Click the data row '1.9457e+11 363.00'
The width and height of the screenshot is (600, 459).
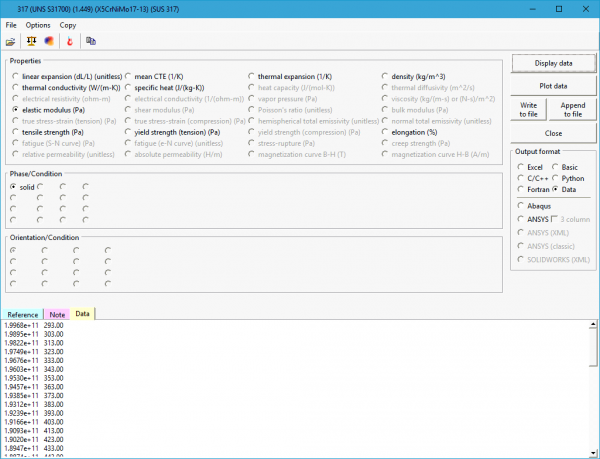(34, 387)
